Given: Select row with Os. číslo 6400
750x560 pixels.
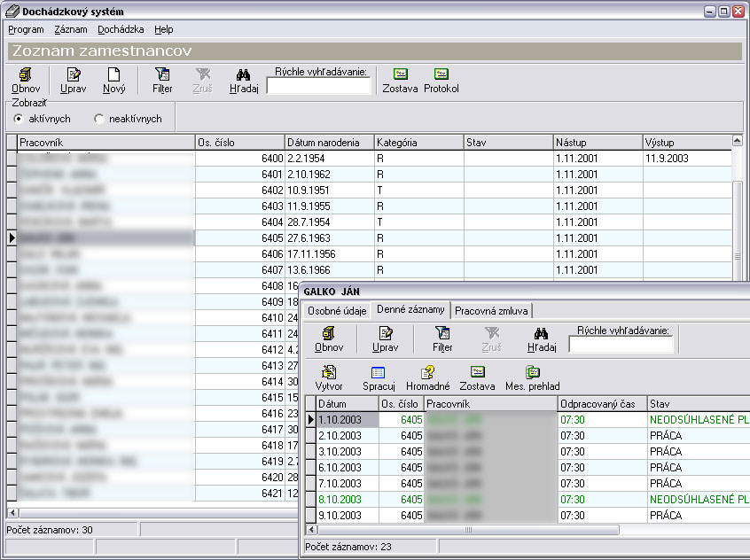Looking at the screenshot, I should click(368, 159).
